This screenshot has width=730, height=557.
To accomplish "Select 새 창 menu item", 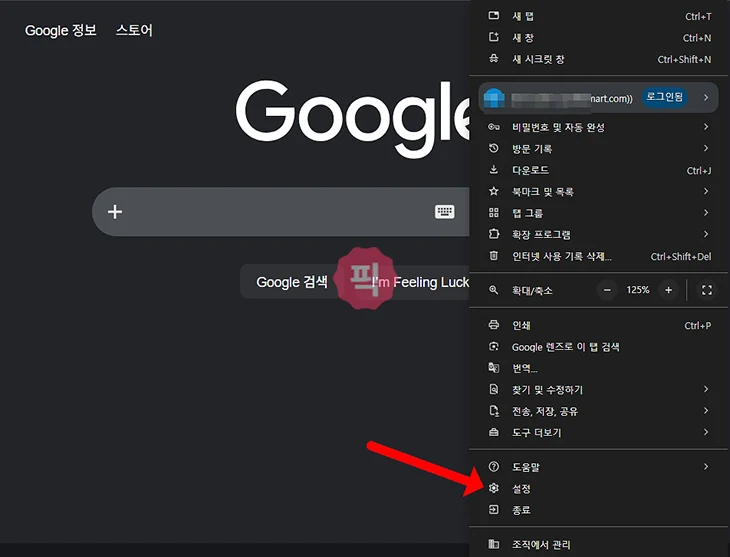I will pos(599,38).
